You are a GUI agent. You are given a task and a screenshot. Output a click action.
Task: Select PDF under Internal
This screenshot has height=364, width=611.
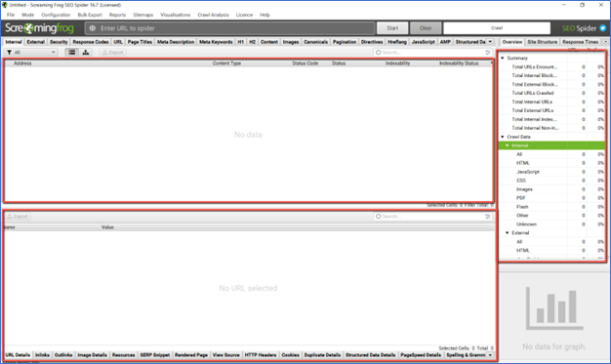pyautogui.click(x=551, y=198)
